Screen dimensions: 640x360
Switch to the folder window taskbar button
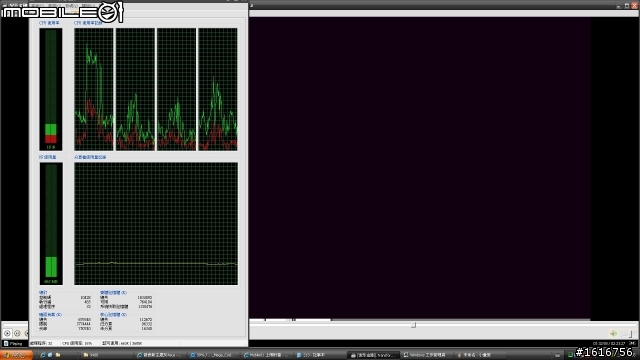click(107, 355)
